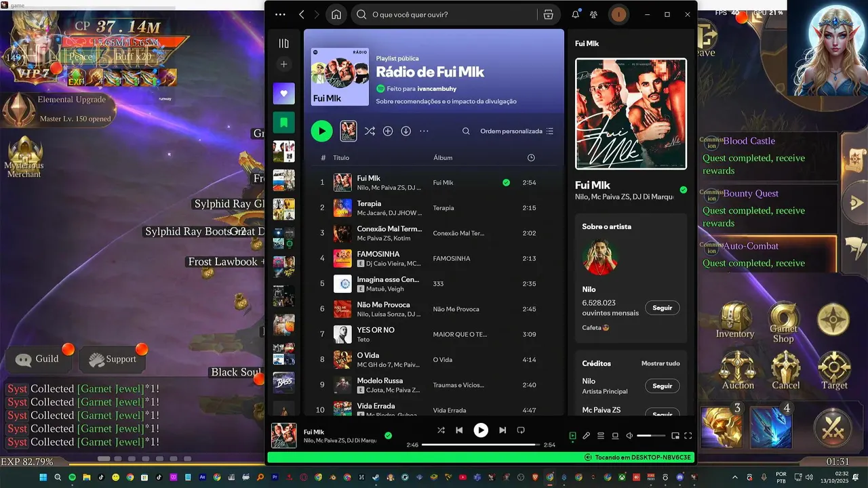Open Support button in game
Viewport: 868px width, 488px height.
(113, 359)
